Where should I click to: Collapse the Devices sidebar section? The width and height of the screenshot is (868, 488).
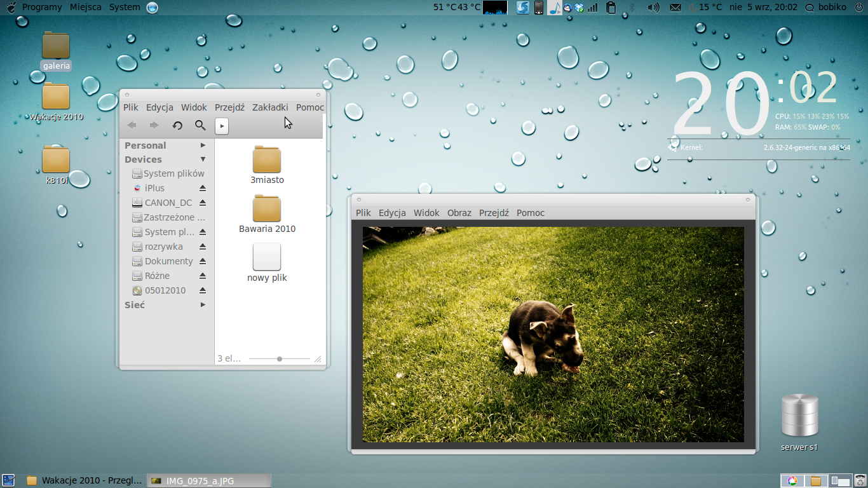pyautogui.click(x=203, y=159)
